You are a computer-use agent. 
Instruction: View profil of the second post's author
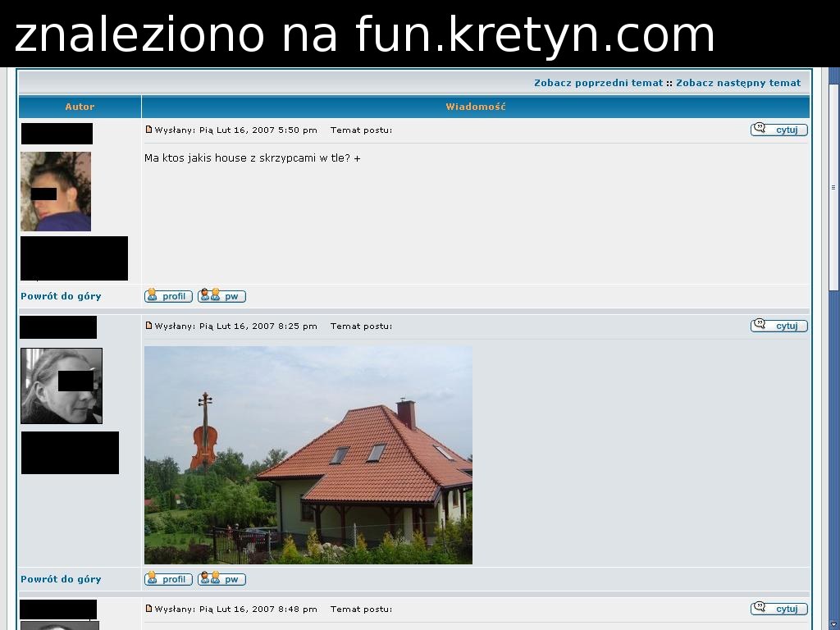point(168,579)
